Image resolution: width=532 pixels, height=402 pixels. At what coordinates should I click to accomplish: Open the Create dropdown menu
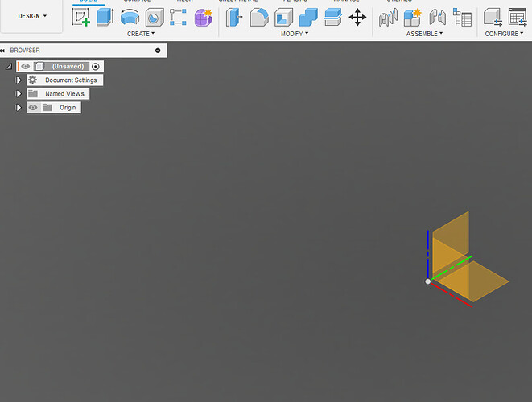(141, 34)
